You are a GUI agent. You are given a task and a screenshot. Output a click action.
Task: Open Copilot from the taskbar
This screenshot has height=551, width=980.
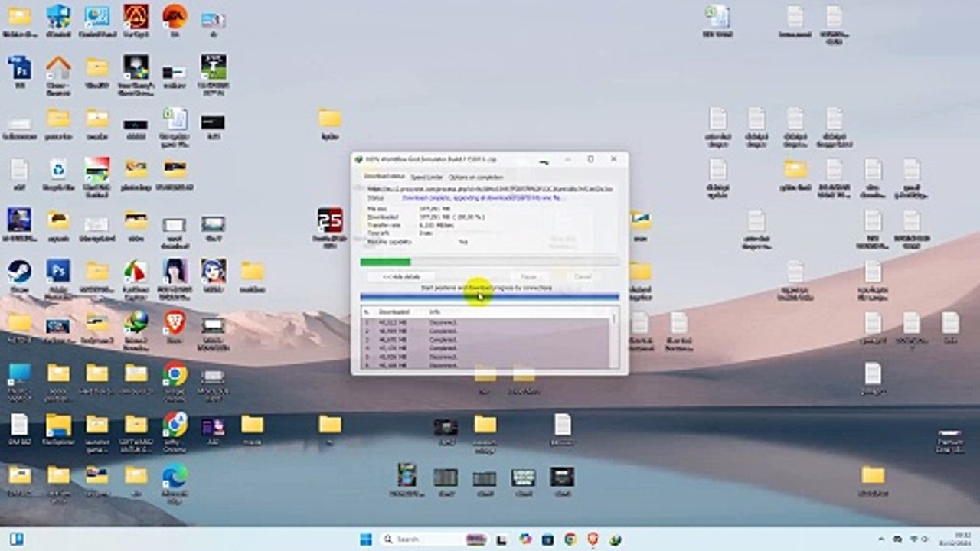click(525, 540)
